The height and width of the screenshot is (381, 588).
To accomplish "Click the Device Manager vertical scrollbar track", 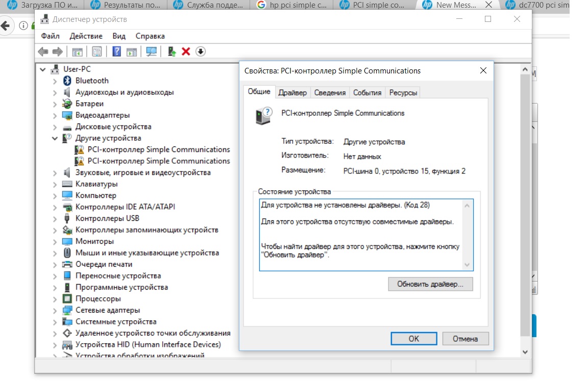I will click(525, 210).
